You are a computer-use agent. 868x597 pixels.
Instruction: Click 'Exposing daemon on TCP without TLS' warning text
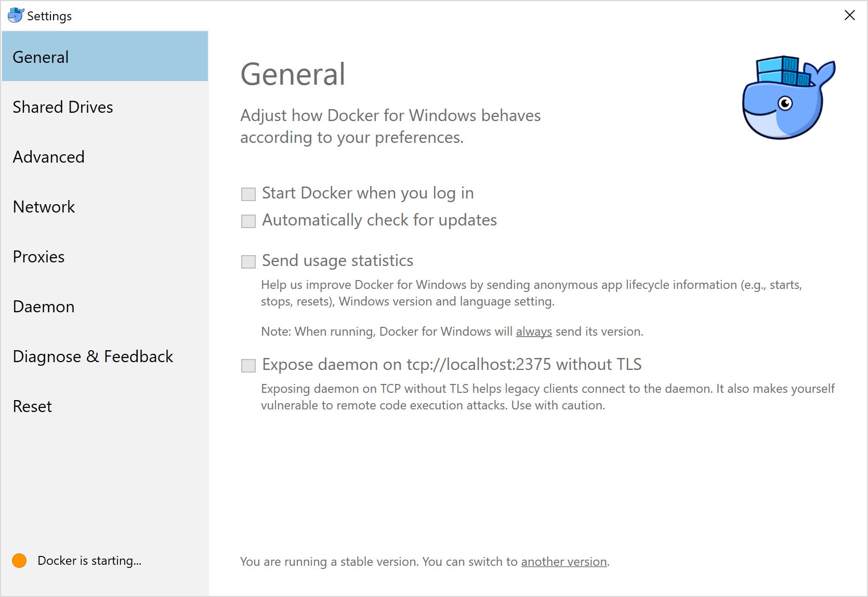[548, 397]
